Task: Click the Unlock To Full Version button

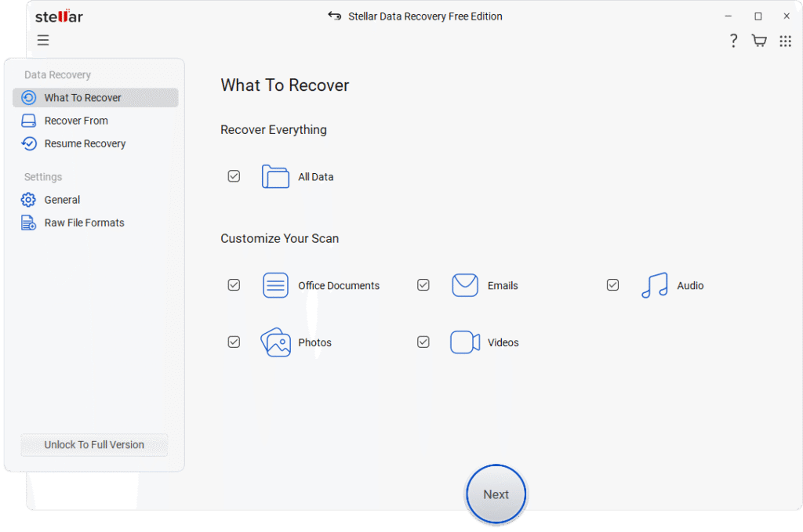Action: [94, 445]
